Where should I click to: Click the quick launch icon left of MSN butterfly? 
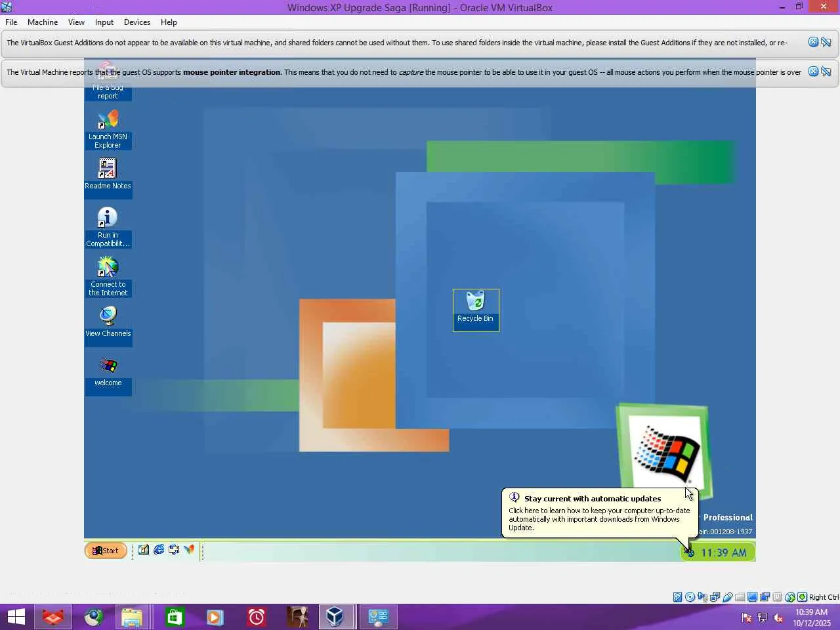point(174,550)
